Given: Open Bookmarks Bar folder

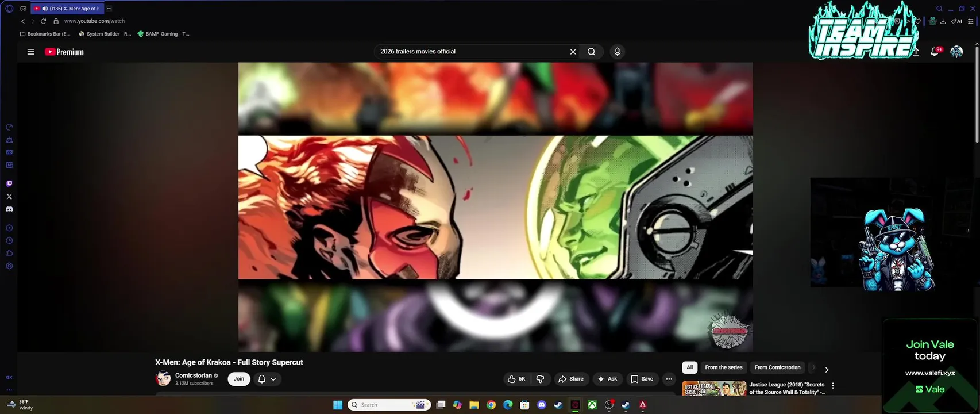Looking at the screenshot, I should [x=45, y=34].
